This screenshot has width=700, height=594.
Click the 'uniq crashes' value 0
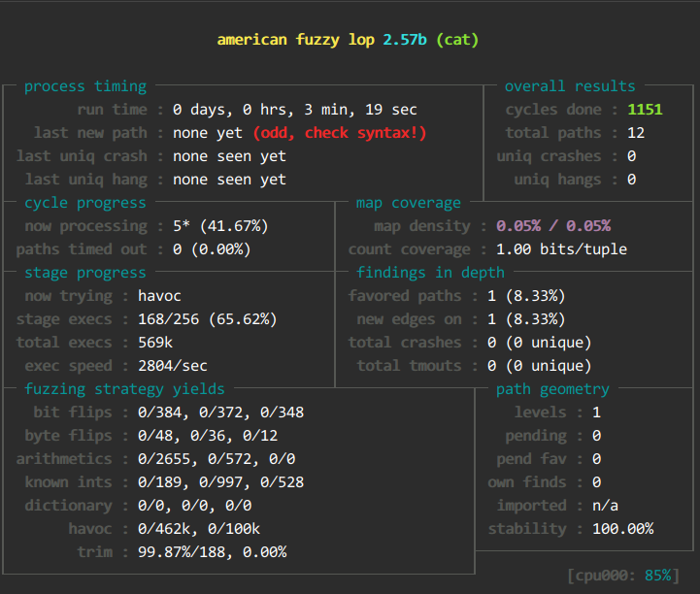pyautogui.click(x=632, y=156)
